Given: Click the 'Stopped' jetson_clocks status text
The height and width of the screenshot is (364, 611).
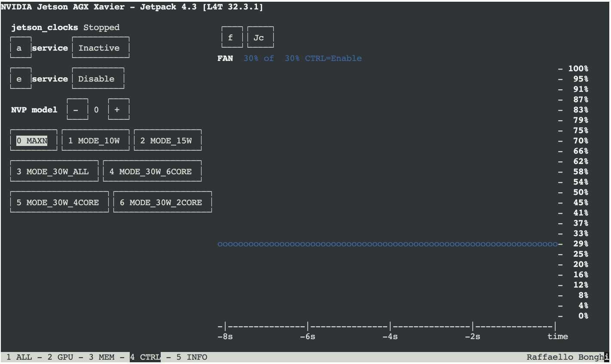Looking at the screenshot, I should 101,27.
